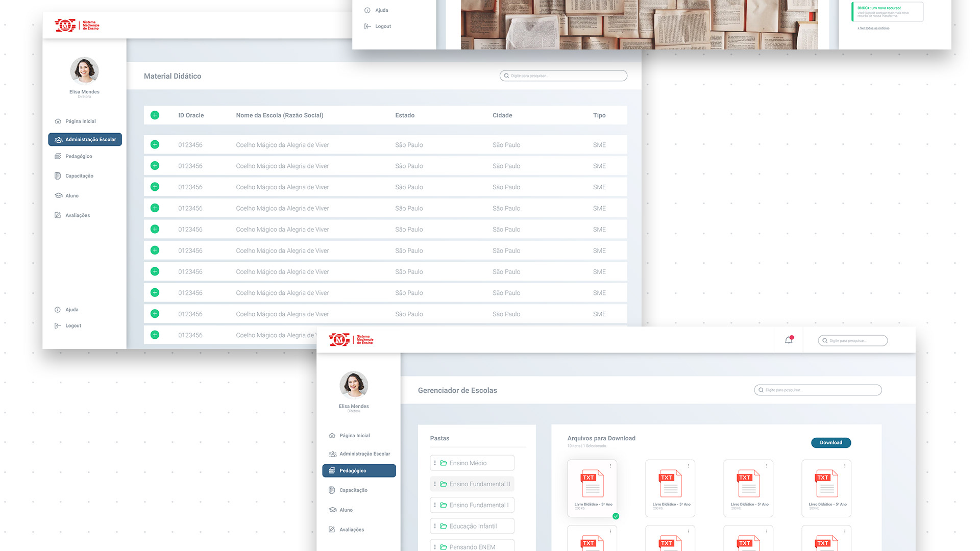
Task: Select Pedagógico in Gerenciador sidebar
Action: 359,470
